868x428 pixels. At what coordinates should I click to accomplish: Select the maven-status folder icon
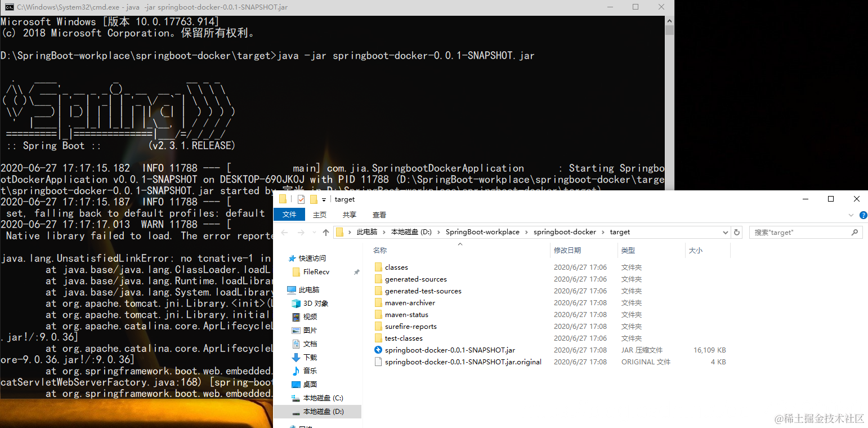point(378,315)
